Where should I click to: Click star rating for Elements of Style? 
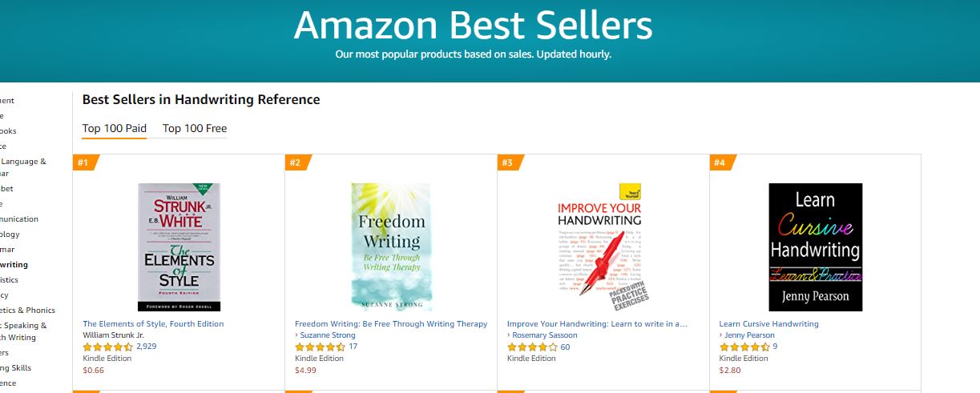coord(108,347)
